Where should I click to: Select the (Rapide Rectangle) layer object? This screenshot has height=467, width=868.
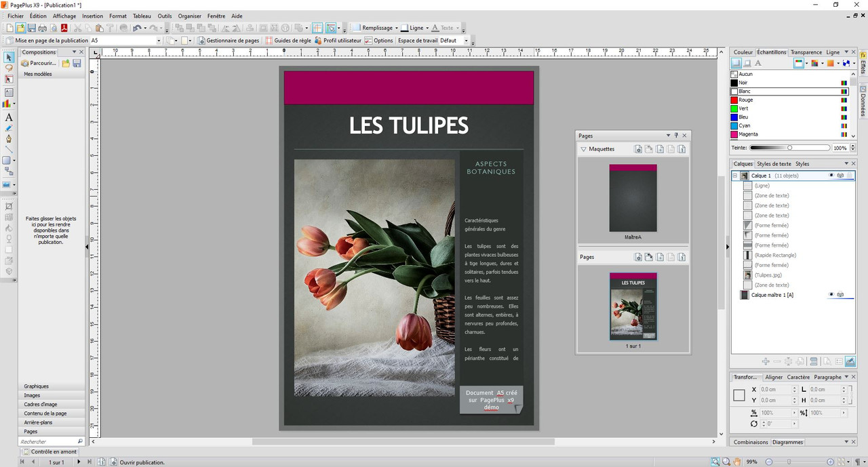[x=775, y=255]
